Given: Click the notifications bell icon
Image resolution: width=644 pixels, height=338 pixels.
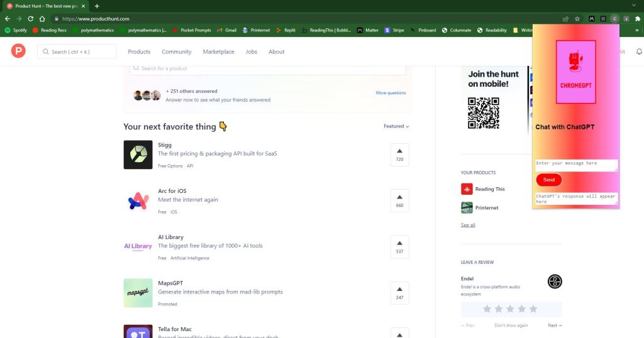Looking at the screenshot, I should [x=640, y=52].
